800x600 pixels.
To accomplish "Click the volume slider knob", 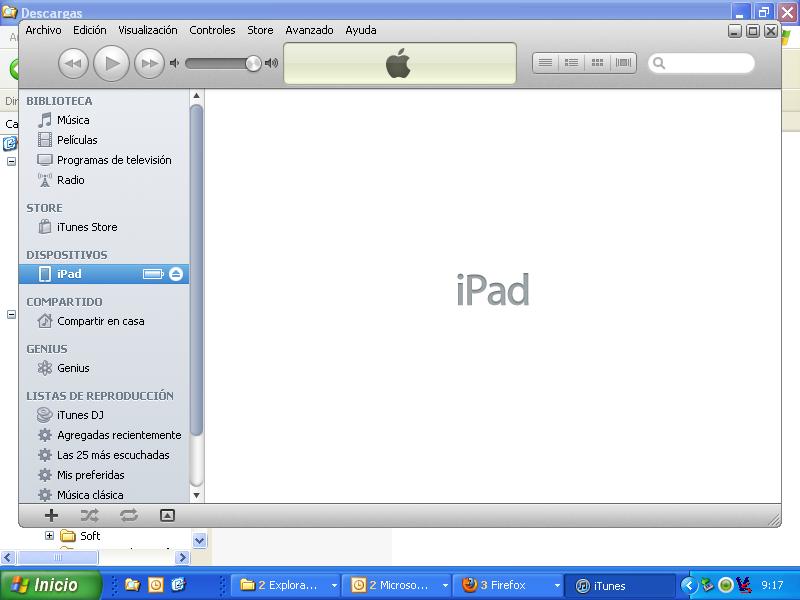I will coord(253,63).
